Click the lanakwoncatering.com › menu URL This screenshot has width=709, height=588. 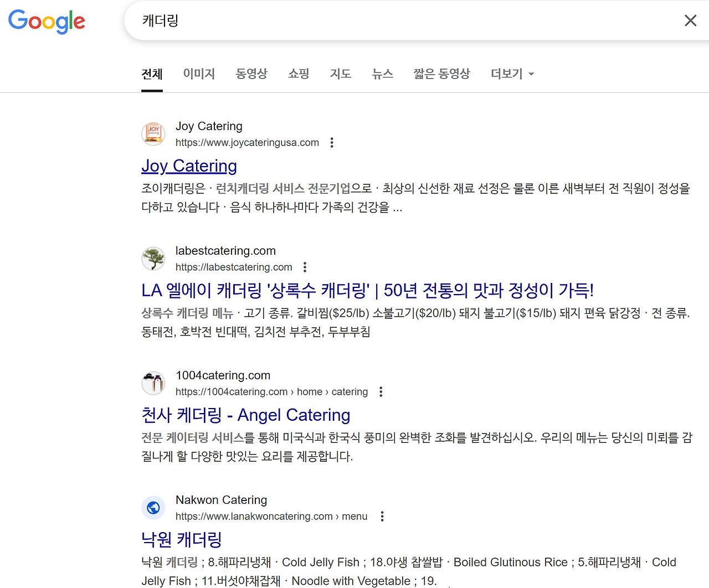[271, 517]
